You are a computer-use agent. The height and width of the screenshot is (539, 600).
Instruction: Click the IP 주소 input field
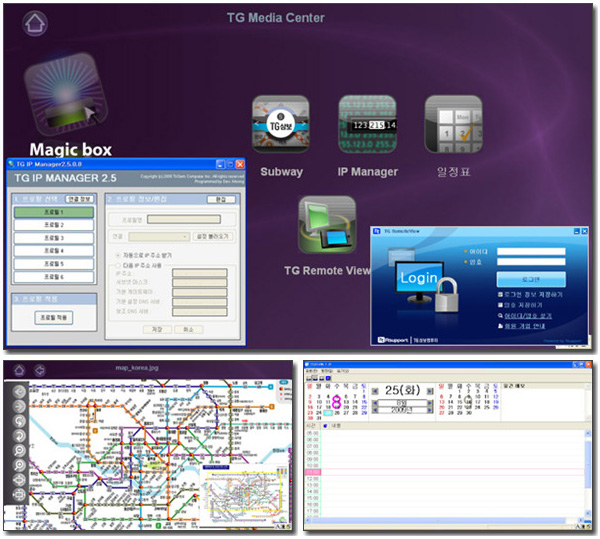pos(199,273)
